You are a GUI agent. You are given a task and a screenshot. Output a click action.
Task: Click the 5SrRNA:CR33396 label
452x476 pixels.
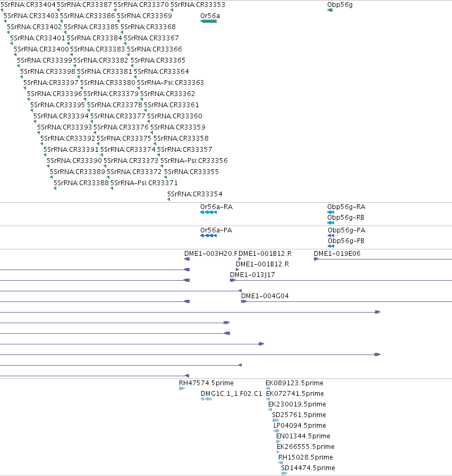[x=55, y=94]
